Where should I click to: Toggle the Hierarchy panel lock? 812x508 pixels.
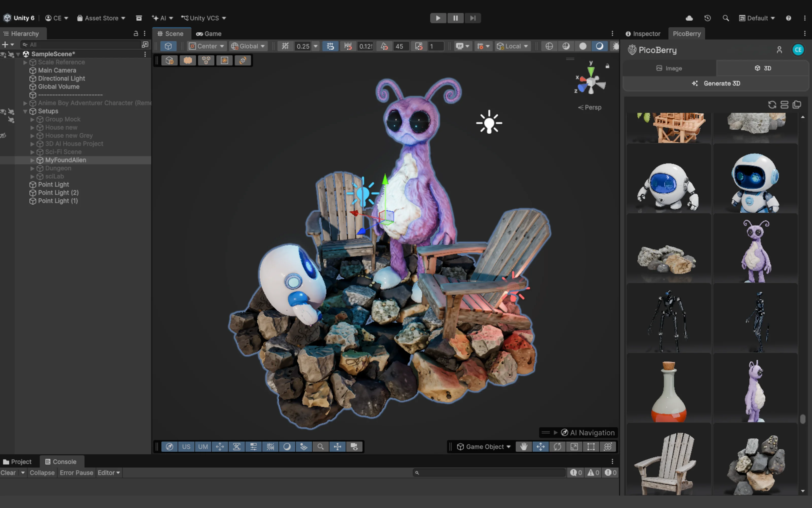tap(136, 34)
